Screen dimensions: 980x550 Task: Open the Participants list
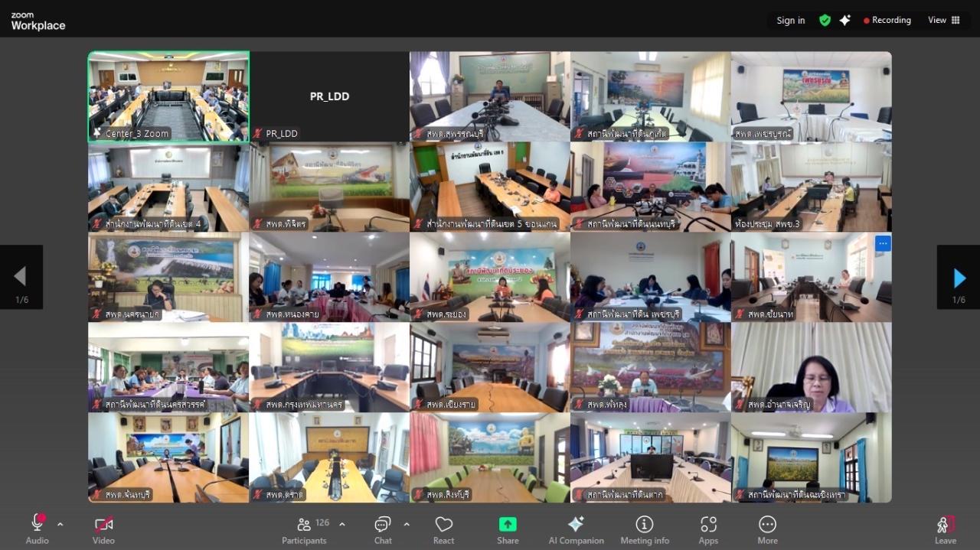305,530
